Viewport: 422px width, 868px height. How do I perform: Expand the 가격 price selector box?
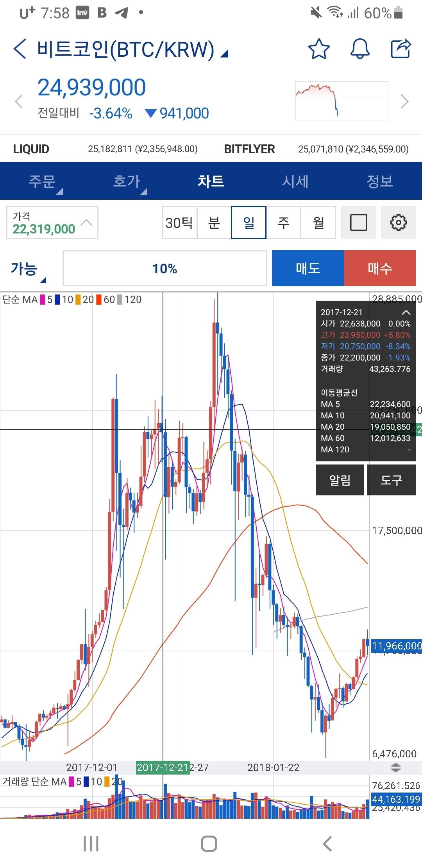[x=52, y=222]
